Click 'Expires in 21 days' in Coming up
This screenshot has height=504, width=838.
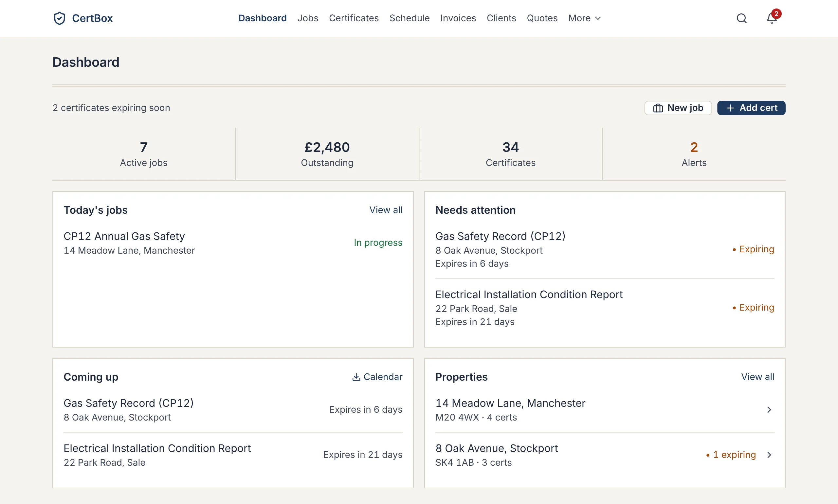363,455
